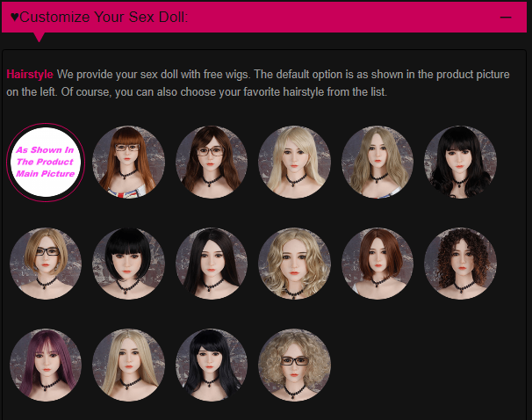The height and width of the screenshot is (420, 532).
Task: Pick the blonde afro curly wig with glasses
Action: 294,365
